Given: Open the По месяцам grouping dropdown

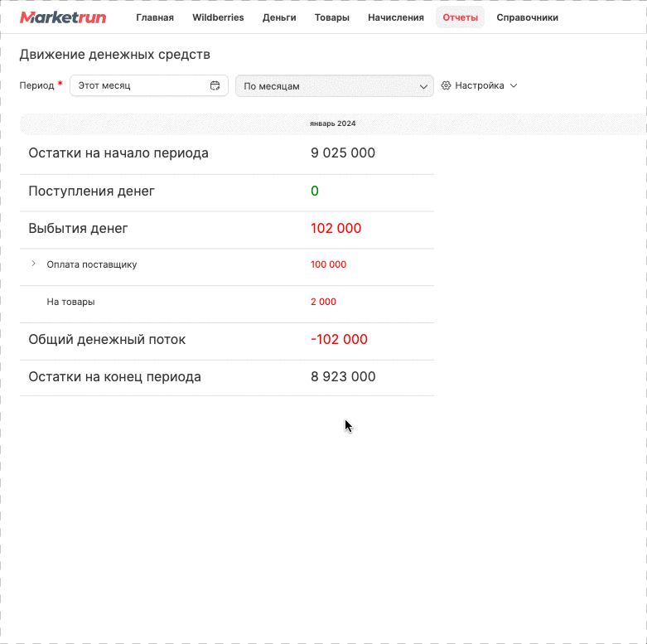Looking at the screenshot, I should 334,86.
